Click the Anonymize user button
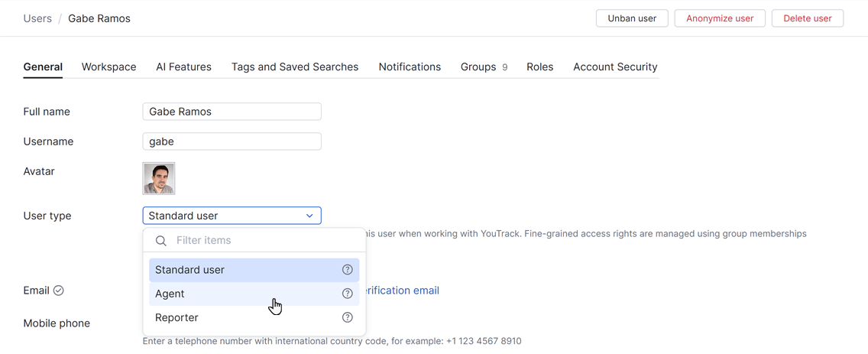 [x=720, y=18]
